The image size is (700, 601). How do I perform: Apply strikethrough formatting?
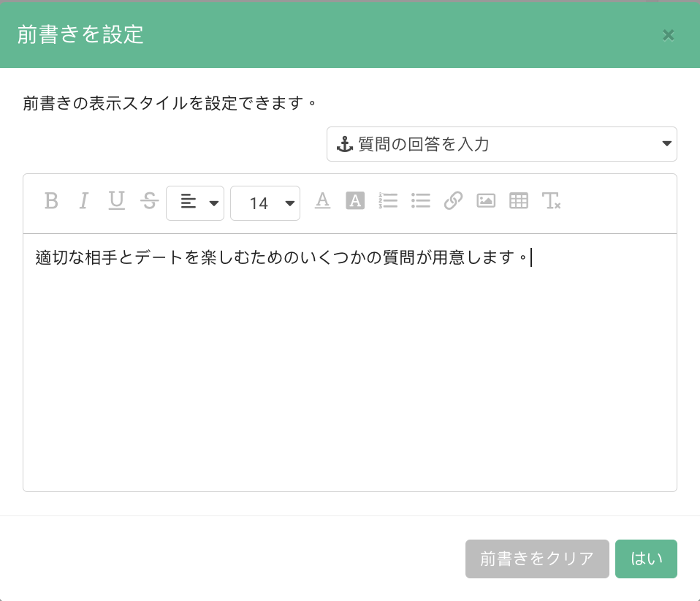point(149,201)
